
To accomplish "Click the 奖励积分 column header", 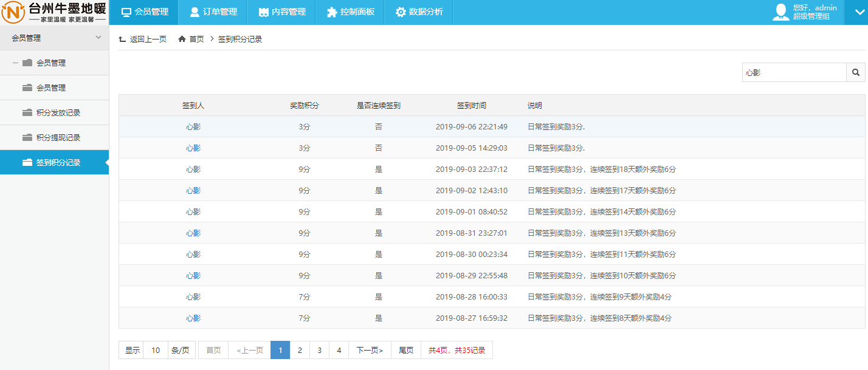I will pos(304,105).
